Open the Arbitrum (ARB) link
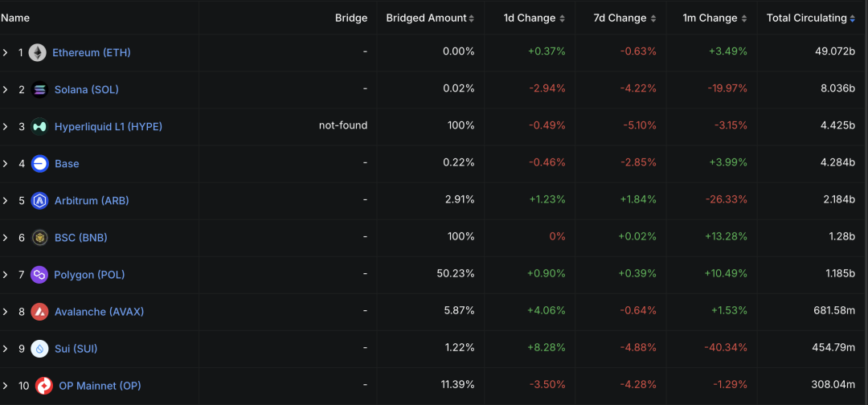 pos(92,201)
